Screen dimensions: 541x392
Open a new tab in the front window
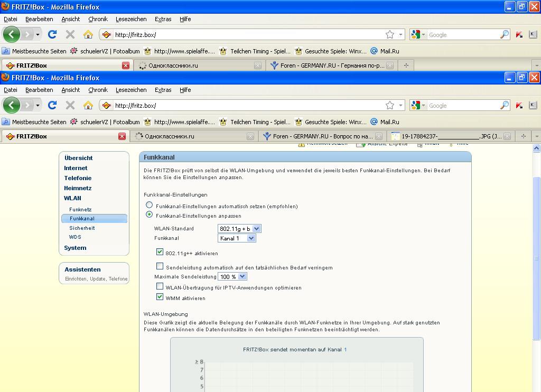point(524,136)
